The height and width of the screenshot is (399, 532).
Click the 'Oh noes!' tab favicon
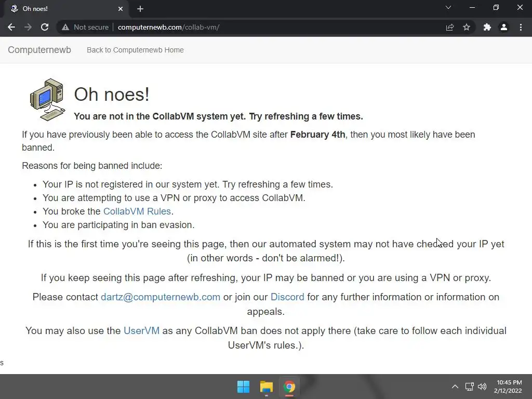(14, 8)
